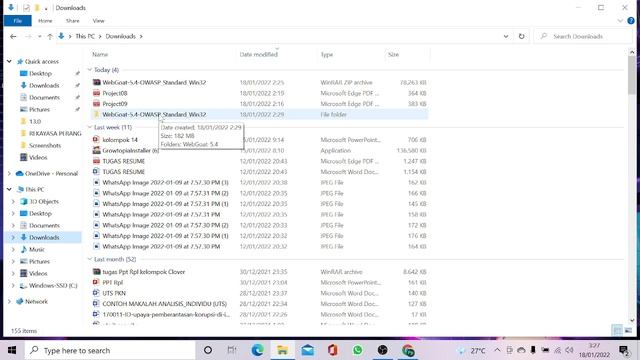Select TUGAS RESUME Word document icon
The height and width of the screenshot is (360, 640).
(x=96, y=172)
